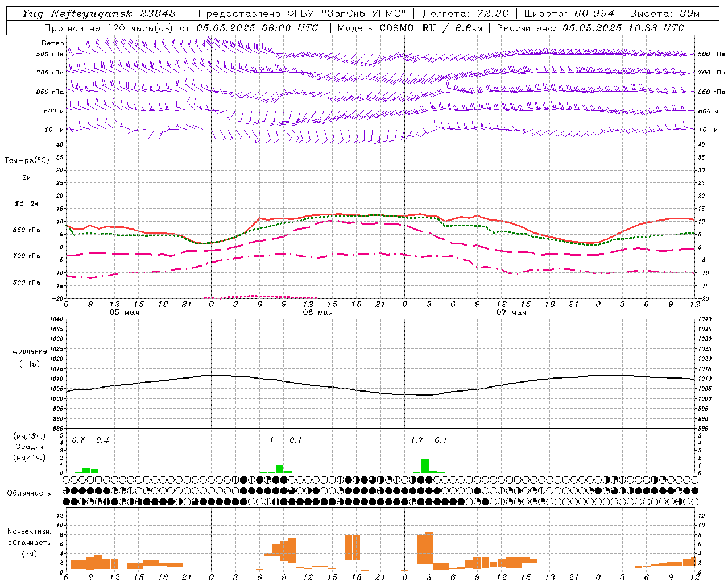
Task: Click the dashed line sample under Td 2м legend
Action: [x=26, y=210]
